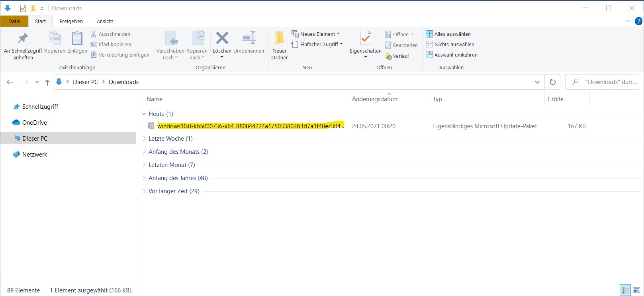This screenshot has height=296, width=644.
Task: Expand the Letzte Woche (1) group
Action: [x=144, y=138]
